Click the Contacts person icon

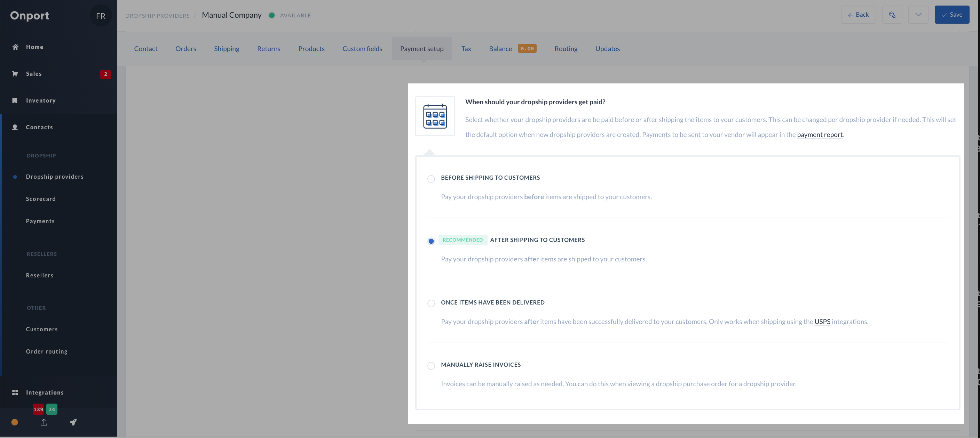click(x=15, y=127)
